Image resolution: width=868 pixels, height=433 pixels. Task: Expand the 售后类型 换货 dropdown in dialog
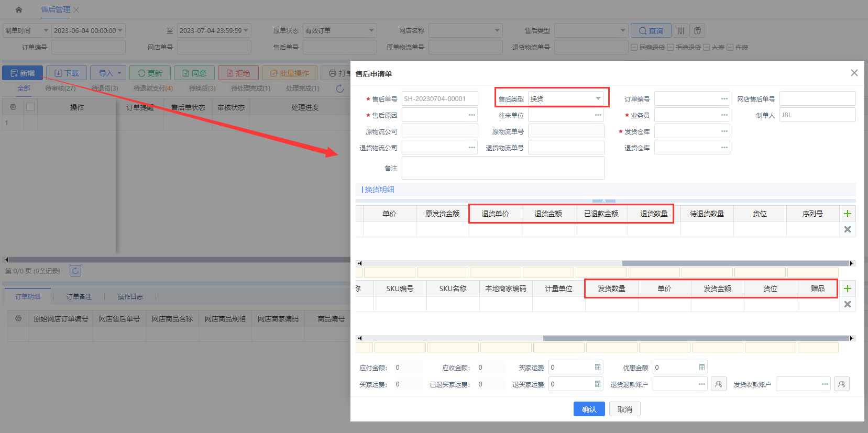click(x=598, y=98)
